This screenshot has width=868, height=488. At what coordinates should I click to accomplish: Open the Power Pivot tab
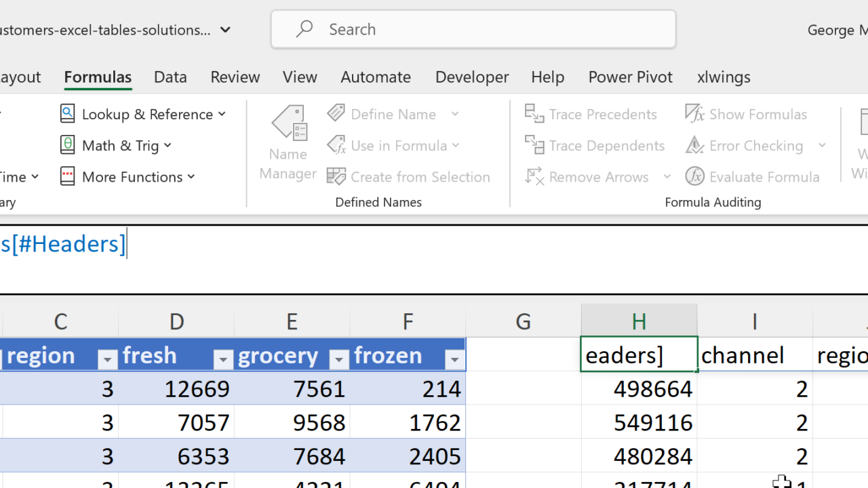[630, 77]
